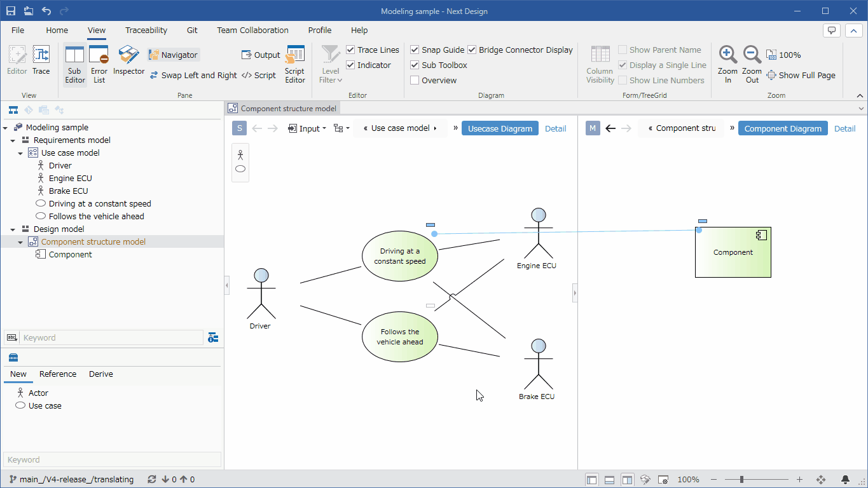Click the notification bell in status bar

[x=845, y=480]
